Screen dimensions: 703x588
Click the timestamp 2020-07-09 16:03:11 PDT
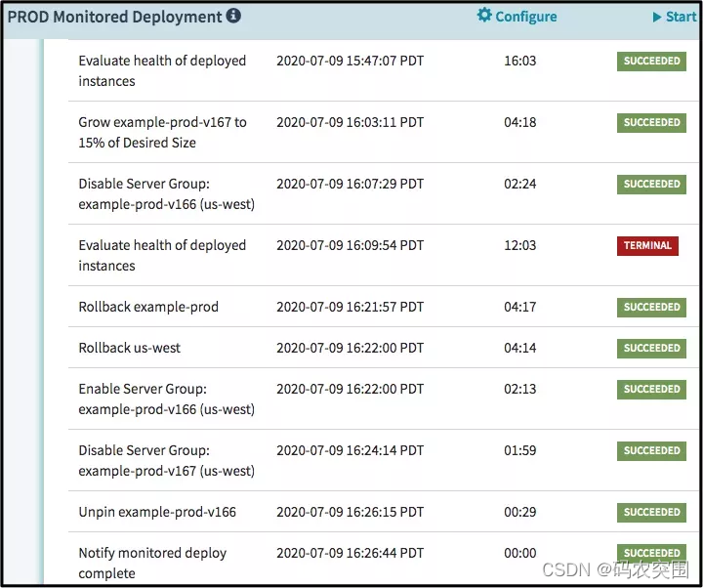[x=350, y=122]
